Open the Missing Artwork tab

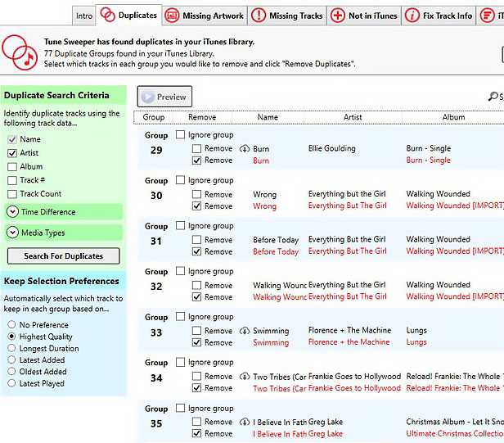[205, 16]
